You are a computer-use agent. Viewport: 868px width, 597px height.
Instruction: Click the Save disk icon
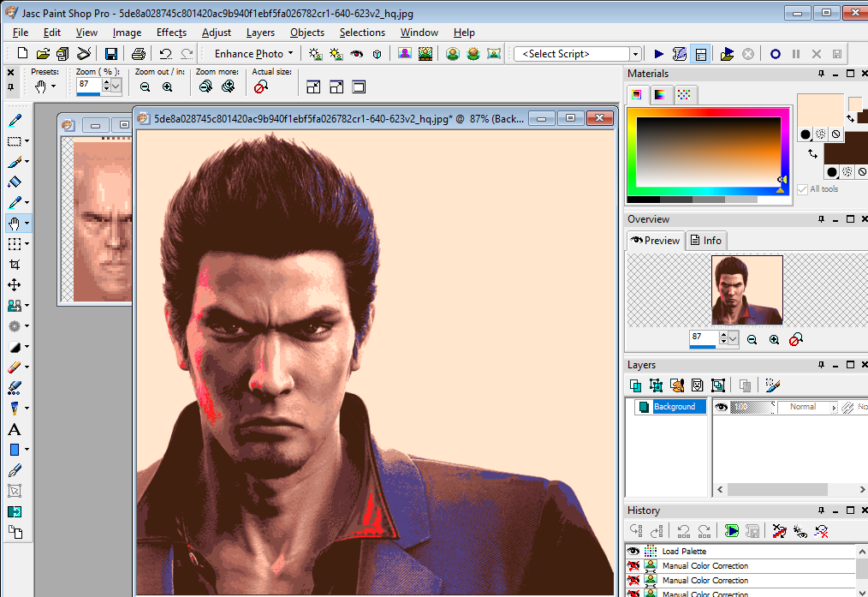[110, 54]
